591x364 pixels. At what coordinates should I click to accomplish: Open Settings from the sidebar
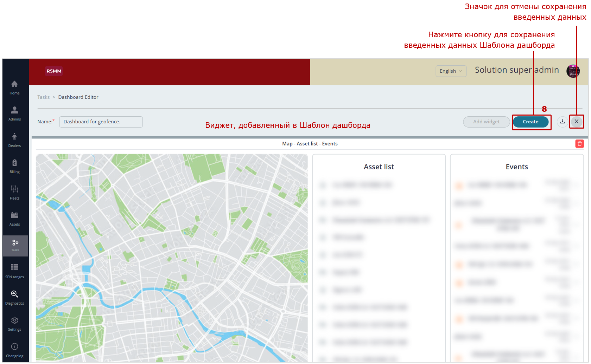tap(14, 324)
